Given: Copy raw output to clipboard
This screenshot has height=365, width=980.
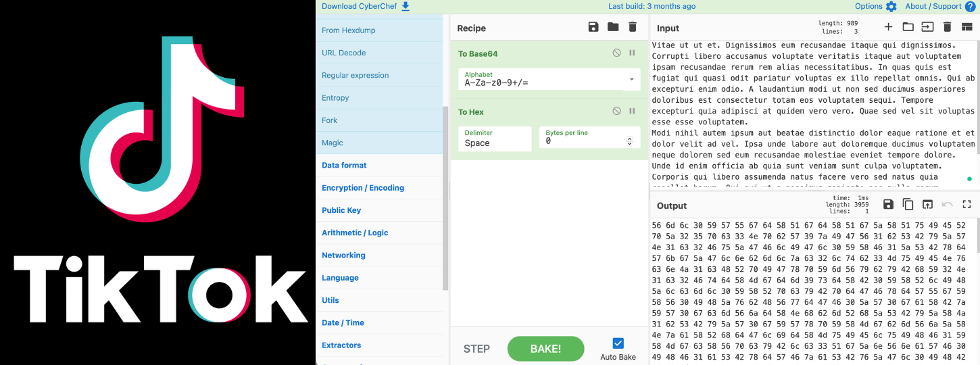Looking at the screenshot, I should pos(908,204).
